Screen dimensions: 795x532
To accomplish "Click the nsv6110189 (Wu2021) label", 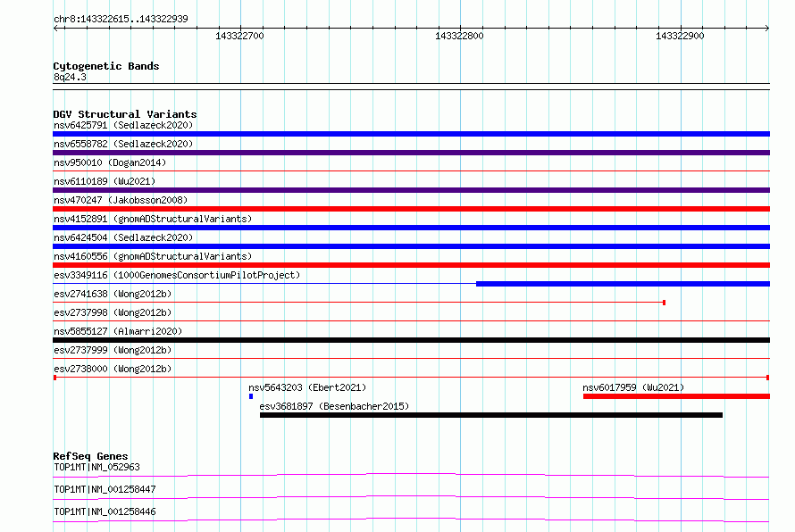I will [105, 181].
